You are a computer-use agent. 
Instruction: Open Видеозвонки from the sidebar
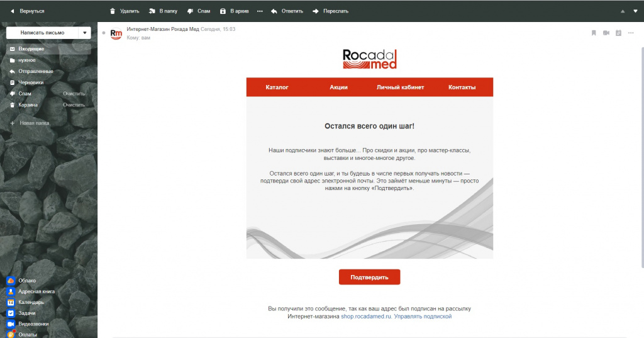click(x=28, y=324)
